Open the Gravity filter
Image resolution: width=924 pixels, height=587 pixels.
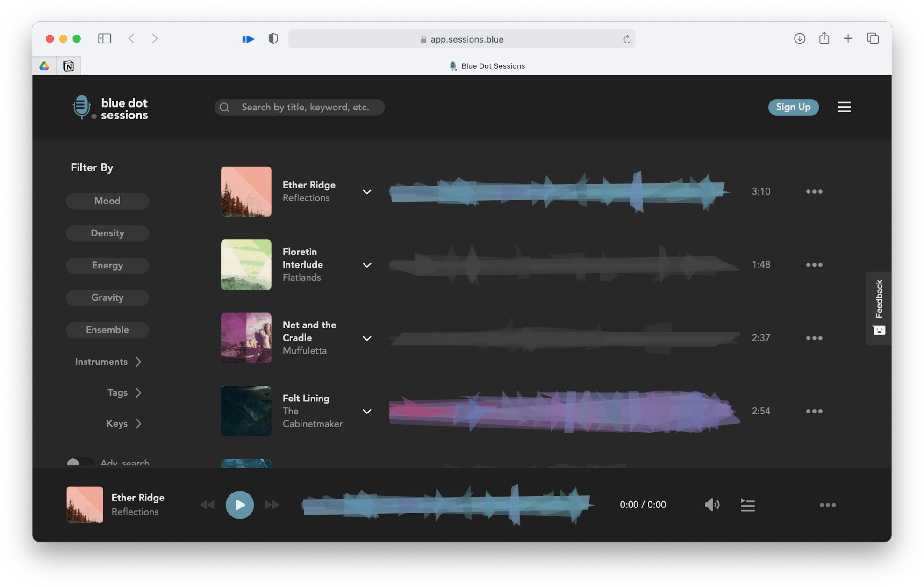point(107,297)
